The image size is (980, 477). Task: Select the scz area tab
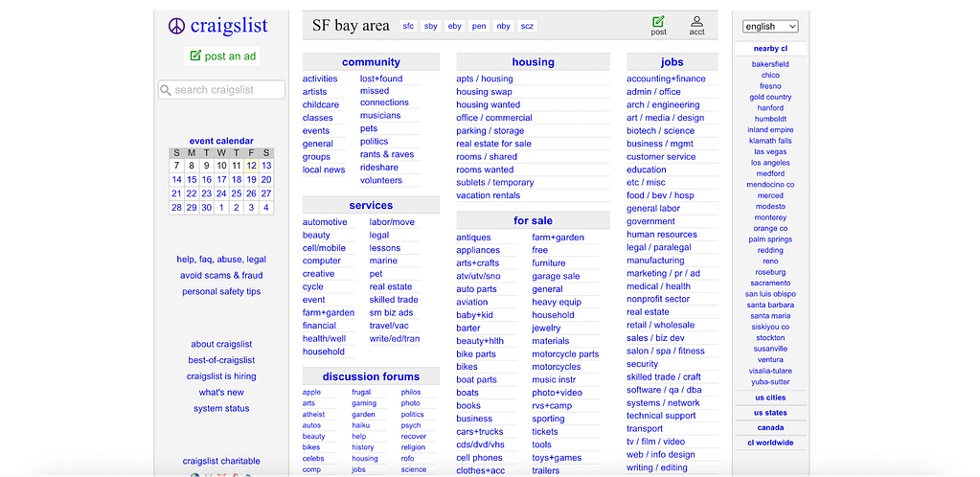527,26
